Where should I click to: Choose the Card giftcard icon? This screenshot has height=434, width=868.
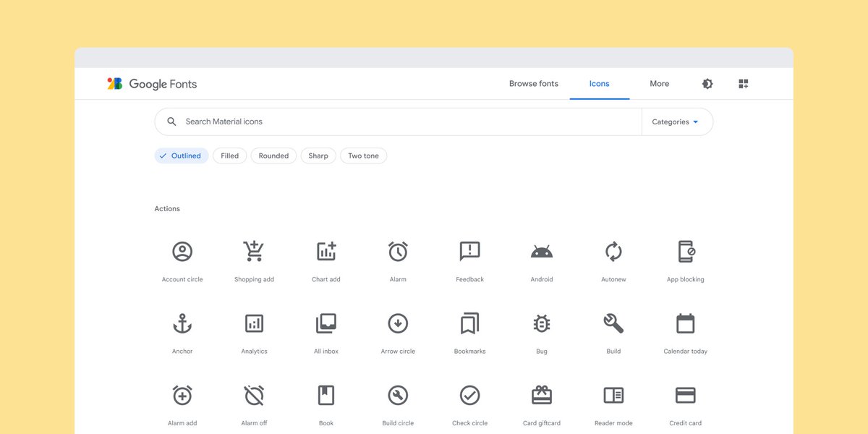pos(542,395)
